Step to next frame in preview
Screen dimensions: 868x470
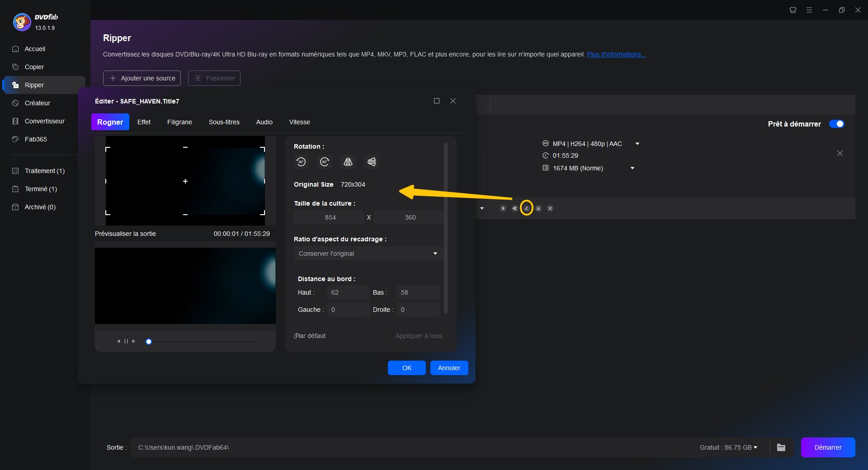click(x=133, y=341)
